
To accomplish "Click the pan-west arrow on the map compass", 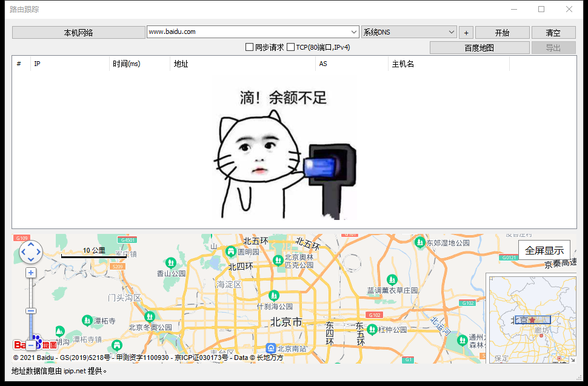I will coord(23,252).
